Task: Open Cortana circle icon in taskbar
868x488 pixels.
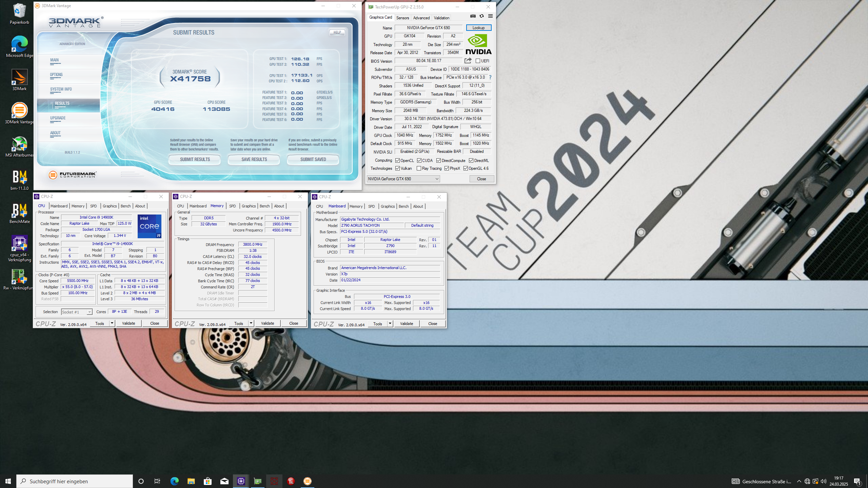Action: click(x=141, y=481)
